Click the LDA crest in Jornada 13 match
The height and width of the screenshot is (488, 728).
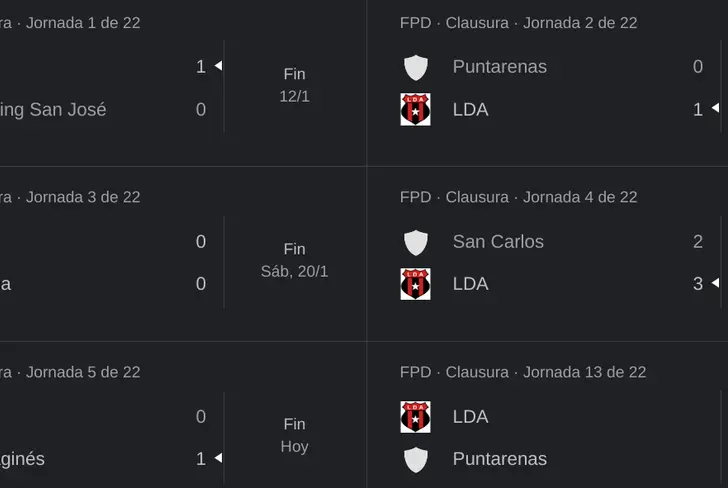coord(415,417)
